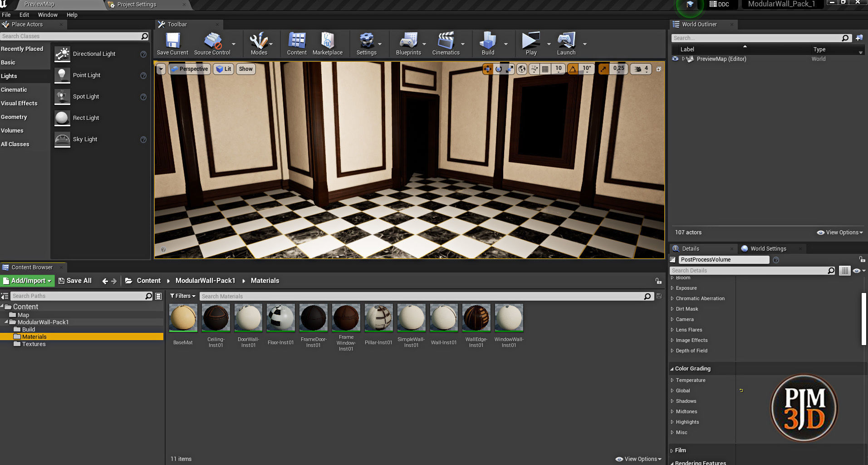Toggle visibility of PreviewMap in World Outliner
Screen dimensions: 868x465
(675, 59)
